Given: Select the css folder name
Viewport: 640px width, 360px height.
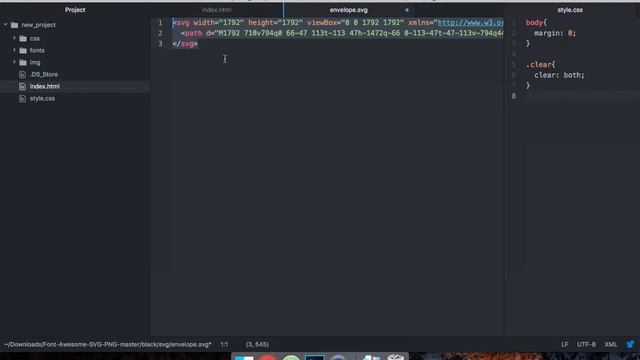Looking at the screenshot, I should [x=35, y=38].
